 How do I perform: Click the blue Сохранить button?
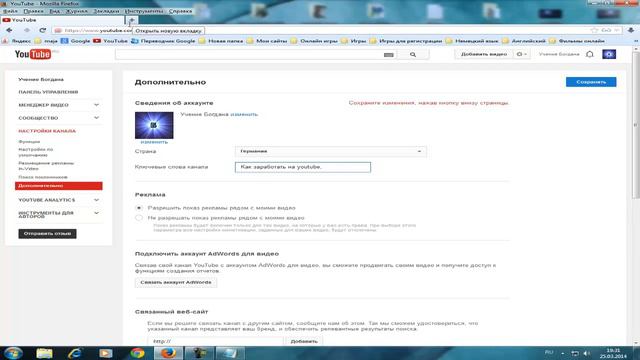[591, 82]
